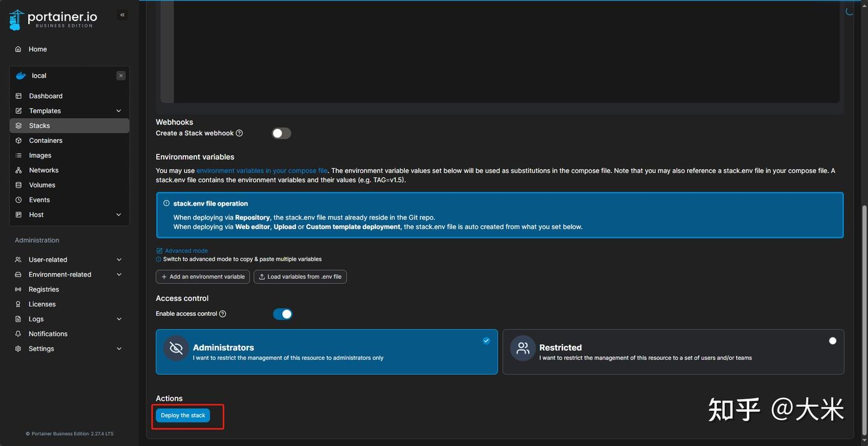Click the Docker whale icon beside local
The height and width of the screenshot is (446, 868).
tap(21, 76)
